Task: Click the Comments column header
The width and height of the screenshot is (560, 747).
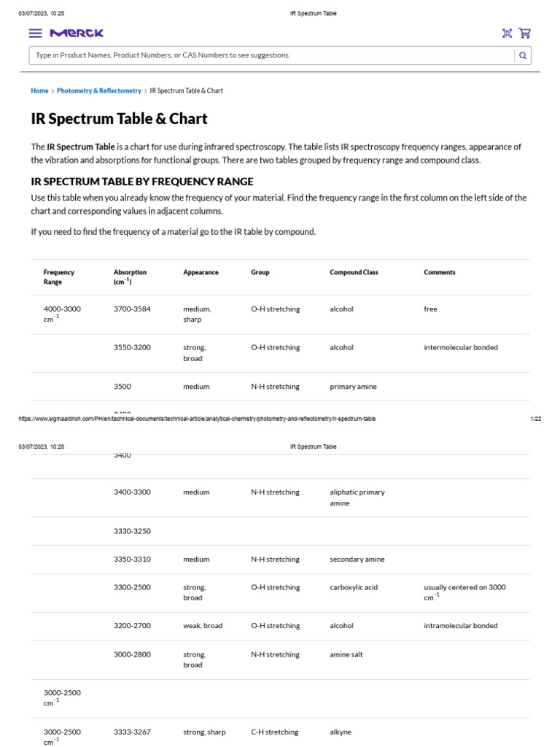Action: click(x=439, y=272)
